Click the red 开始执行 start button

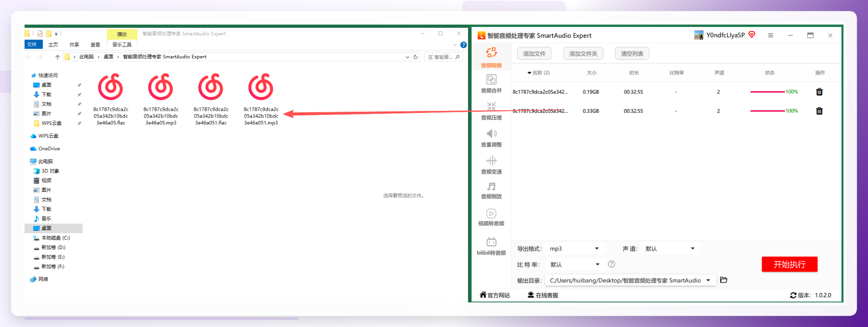click(789, 264)
